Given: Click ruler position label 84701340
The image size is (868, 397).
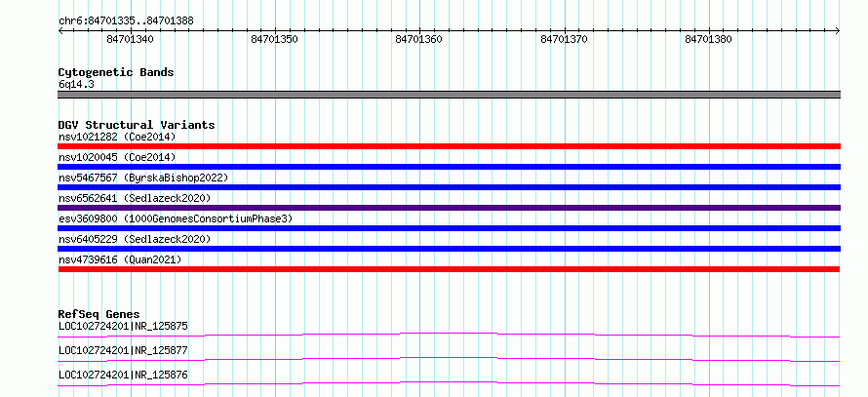Looking at the screenshot, I should point(130,39).
